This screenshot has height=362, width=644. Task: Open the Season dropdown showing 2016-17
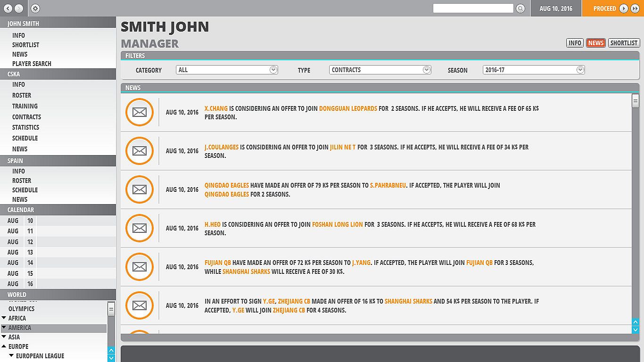(534, 70)
